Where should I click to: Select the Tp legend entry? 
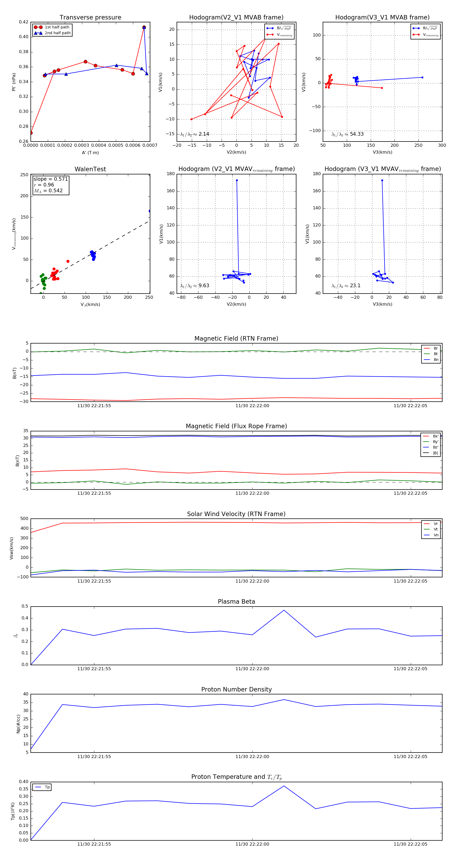coord(42,788)
